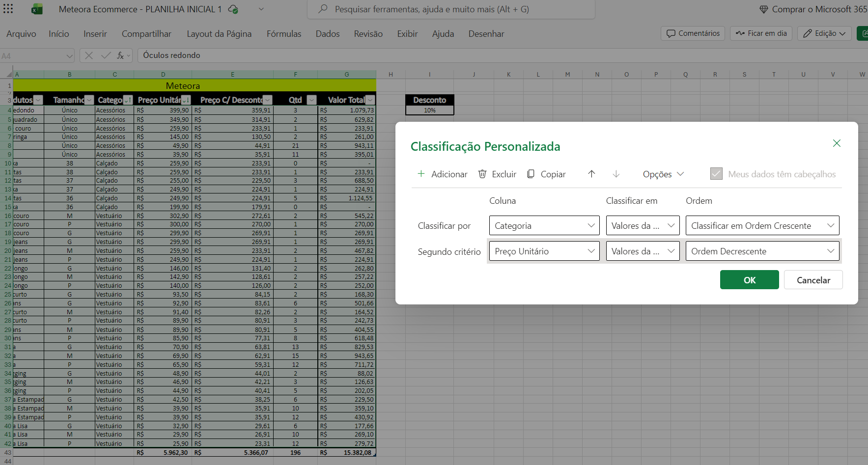
Task: Close the Classificação Personalizada dialog
Action: (x=837, y=143)
